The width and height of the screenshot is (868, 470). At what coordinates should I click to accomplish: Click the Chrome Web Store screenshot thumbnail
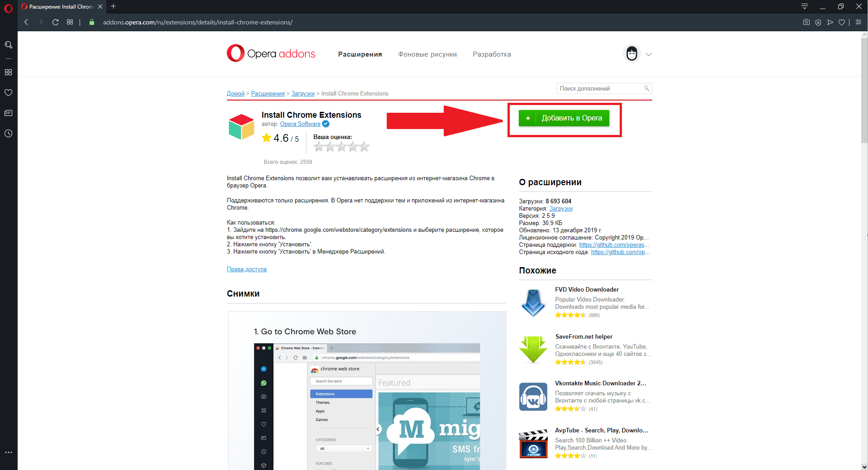tap(367, 390)
